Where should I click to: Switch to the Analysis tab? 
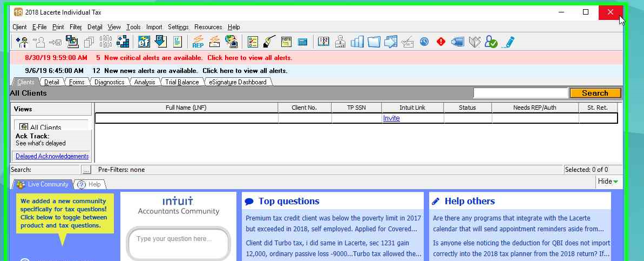pyautogui.click(x=145, y=82)
